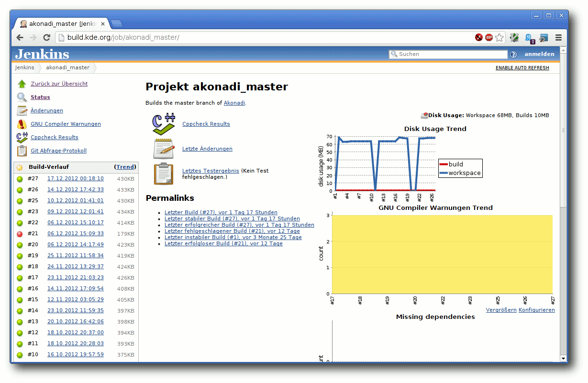Click green status ball of build #27

(x=20, y=179)
